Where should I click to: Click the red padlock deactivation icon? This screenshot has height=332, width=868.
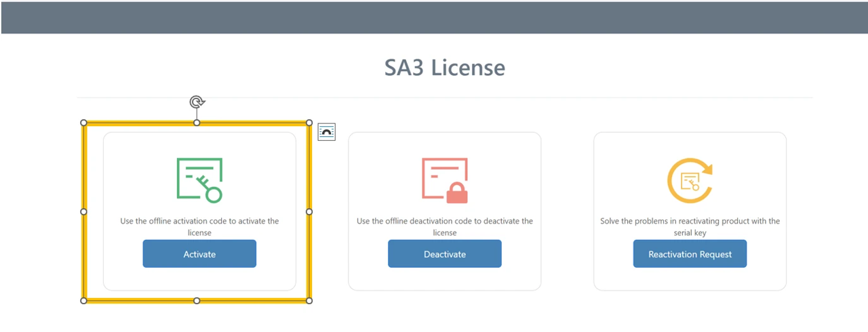point(445,180)
